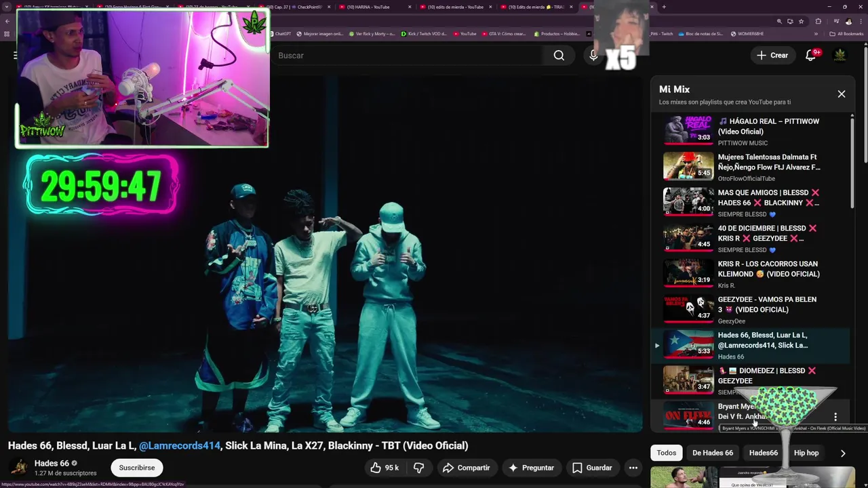Open GTA V: Cómo crear bookmark

[503, 33]
